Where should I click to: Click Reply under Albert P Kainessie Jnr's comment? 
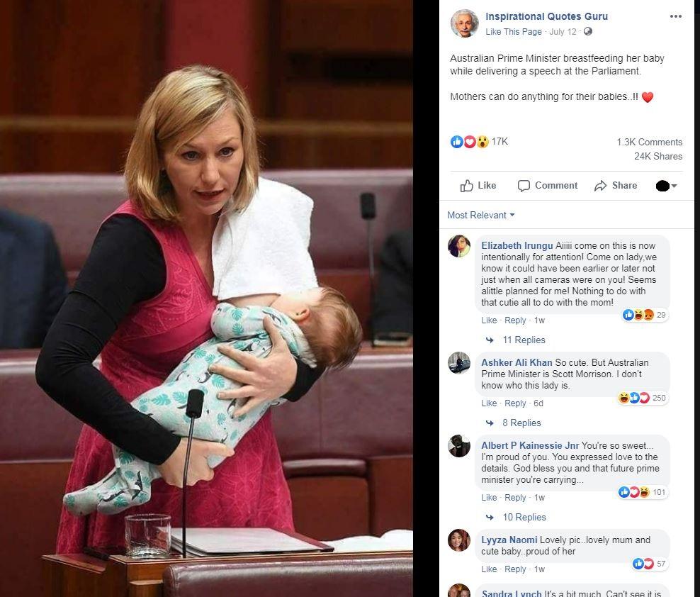click(x=515, y=497)
